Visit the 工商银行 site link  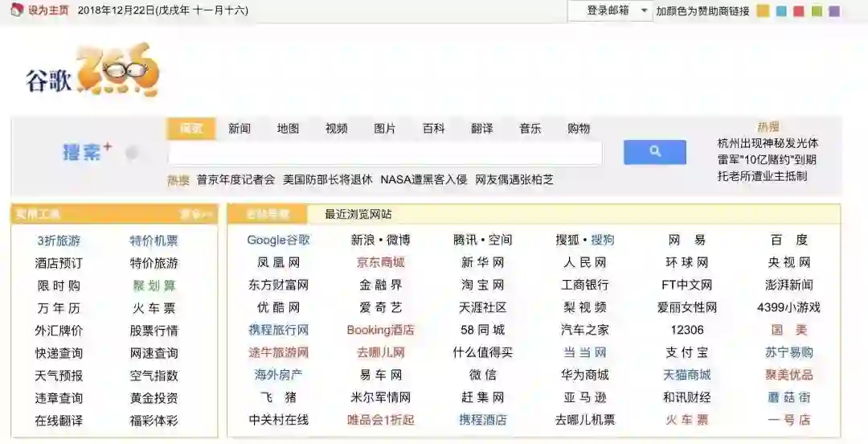click(584, 285)
